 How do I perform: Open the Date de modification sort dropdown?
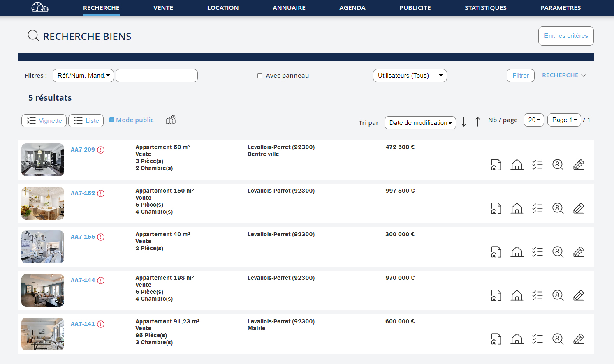click(x=420, y=123)
